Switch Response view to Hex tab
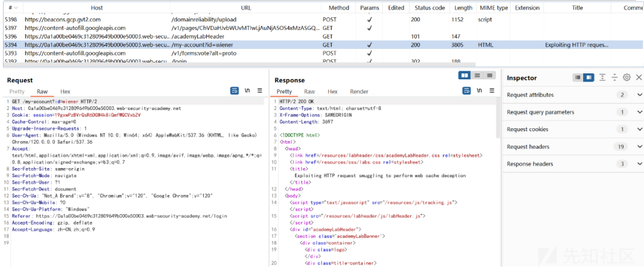This screenshot has width=644, height=269. pos(332,92)
